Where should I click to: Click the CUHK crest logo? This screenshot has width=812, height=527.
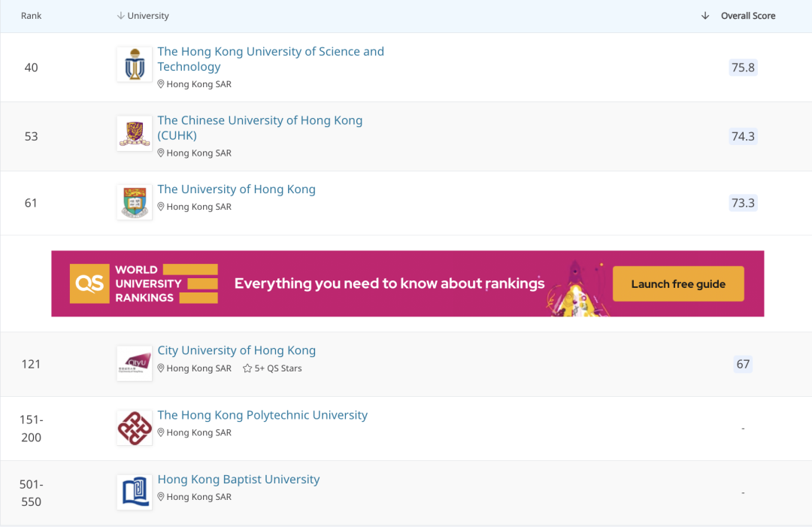click(x=135, y=134)
